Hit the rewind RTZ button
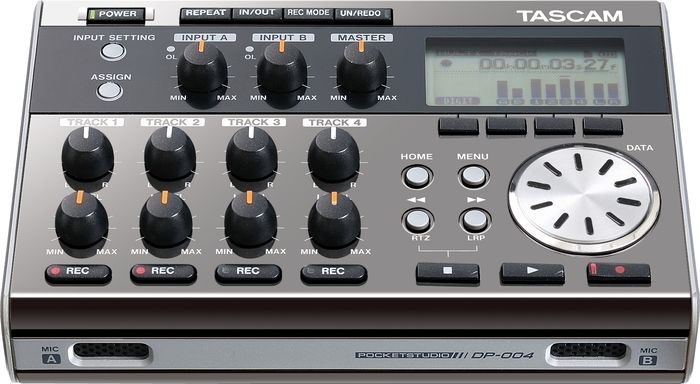Image resolution: width=700 pixels, height=384 pixels. pyautogui.click(x=418, y=220)
